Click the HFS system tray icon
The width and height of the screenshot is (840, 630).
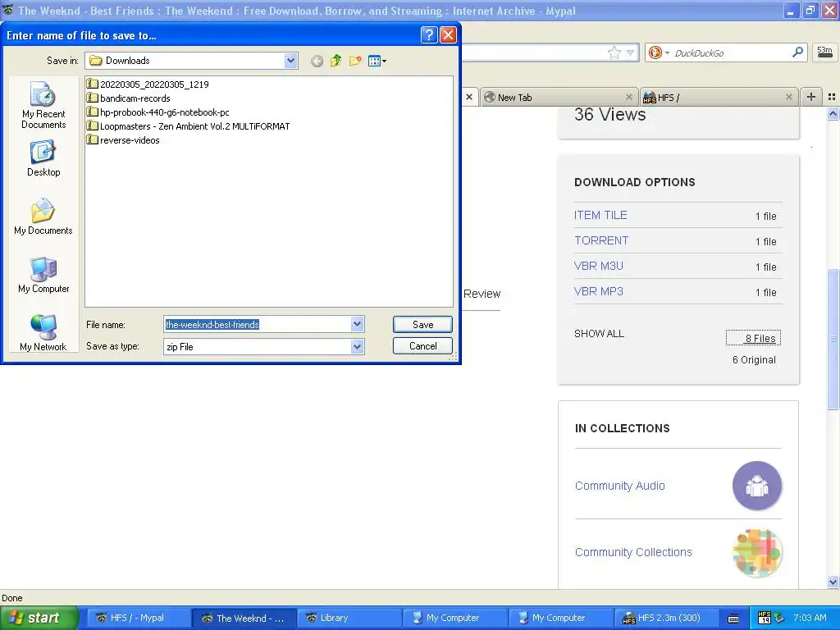[765, 618]
